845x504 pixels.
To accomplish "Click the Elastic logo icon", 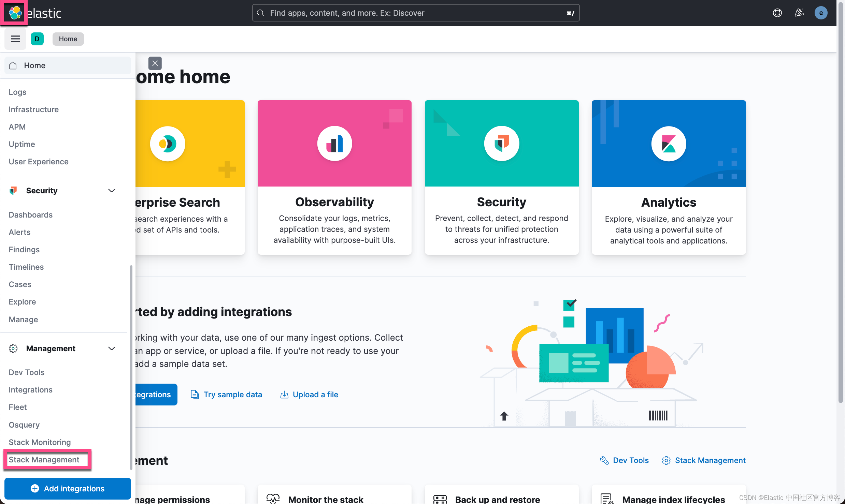I will pyautogui.click(x=15, y=13).
